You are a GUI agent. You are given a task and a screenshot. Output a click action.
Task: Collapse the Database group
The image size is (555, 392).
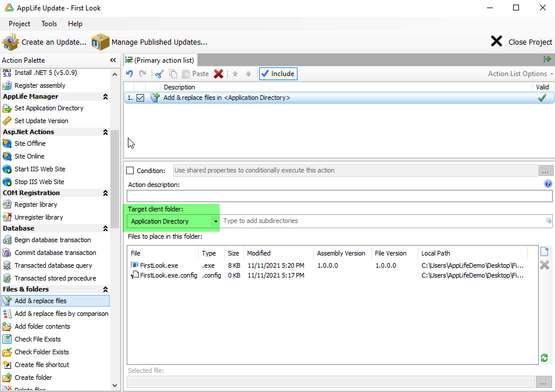[105, 229]
